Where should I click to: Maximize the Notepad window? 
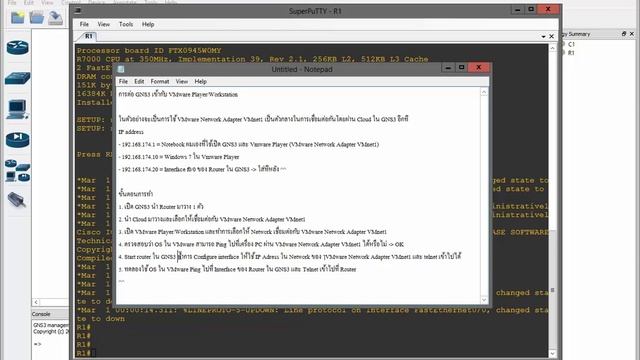pyautogui.click(x=461, y=67)
